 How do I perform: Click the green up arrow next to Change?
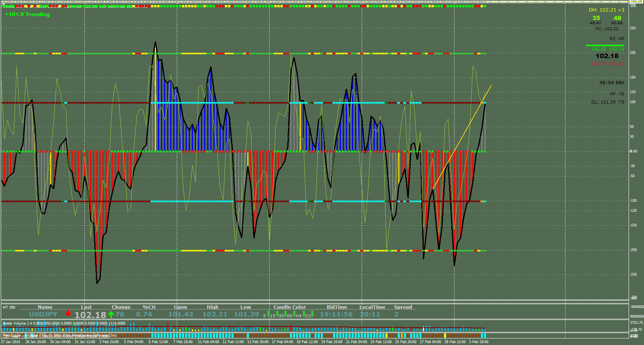click(x=111, y=315)
